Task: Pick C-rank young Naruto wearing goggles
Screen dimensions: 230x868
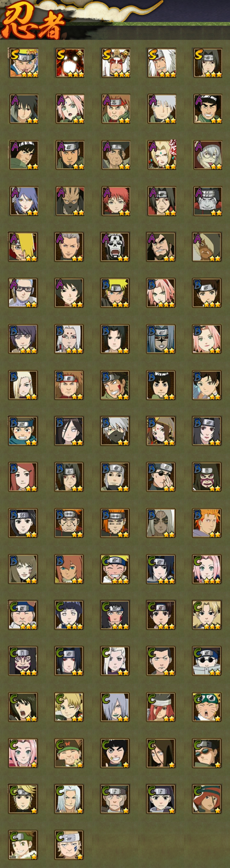Action: pos(207,707)
